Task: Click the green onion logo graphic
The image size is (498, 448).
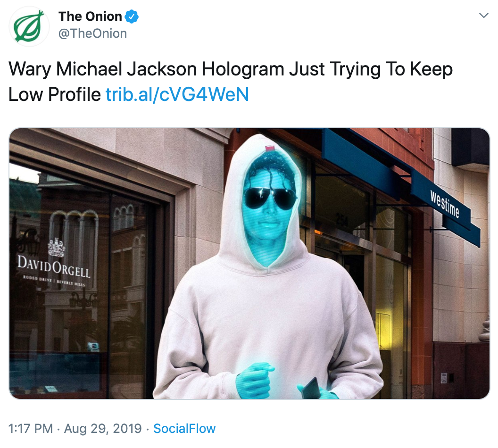Action: click(x=29, y=26)
